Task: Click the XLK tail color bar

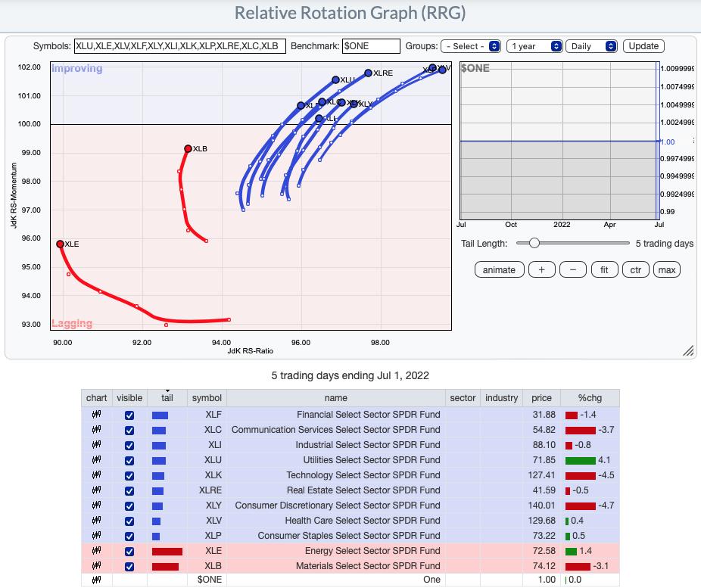Action: (x=158, y=475)
